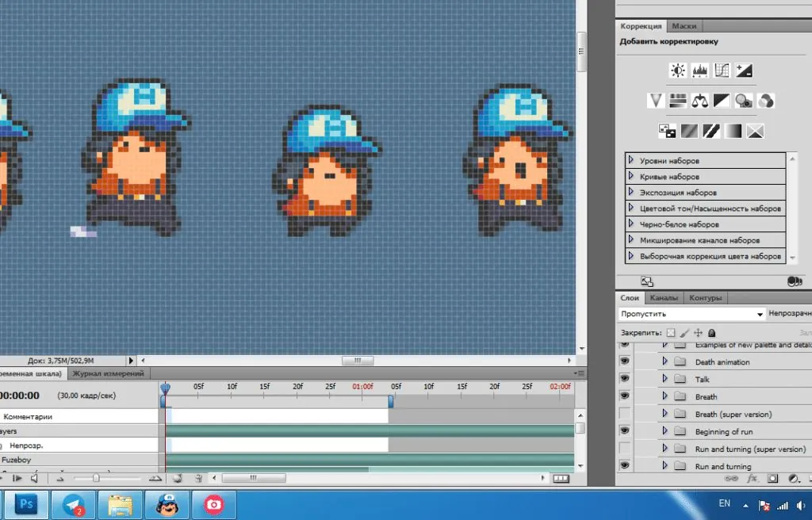Click the timeline zoom slider handle
Viewport: 812px width, 520px height.
tap(96, 479)
